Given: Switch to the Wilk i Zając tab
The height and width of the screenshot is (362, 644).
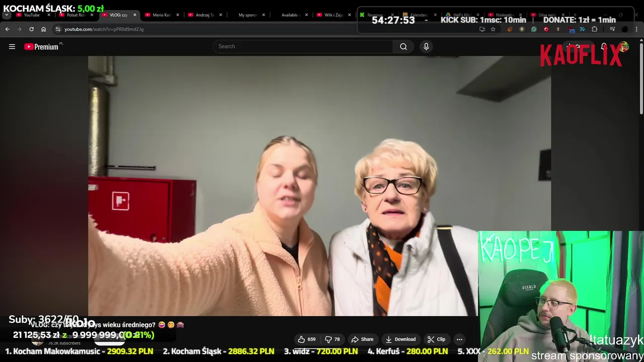Looking at the screenshot, I should tap(333, 15).
